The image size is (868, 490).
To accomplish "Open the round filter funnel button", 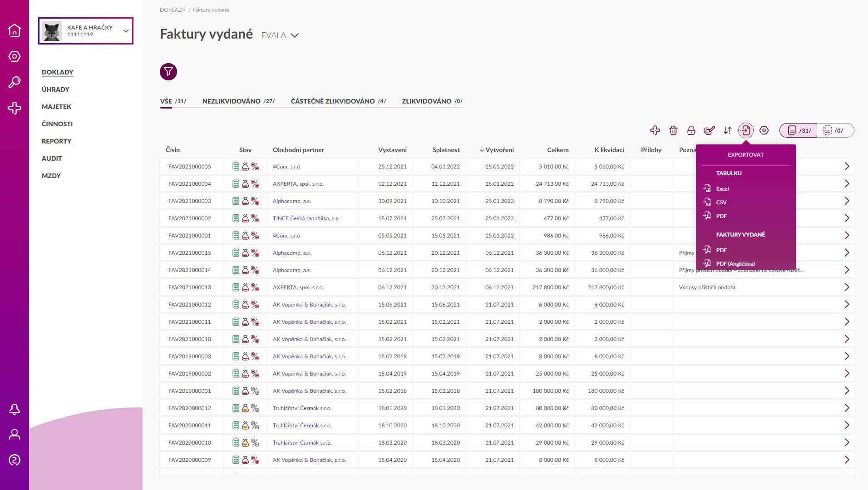I will [168, 72].
